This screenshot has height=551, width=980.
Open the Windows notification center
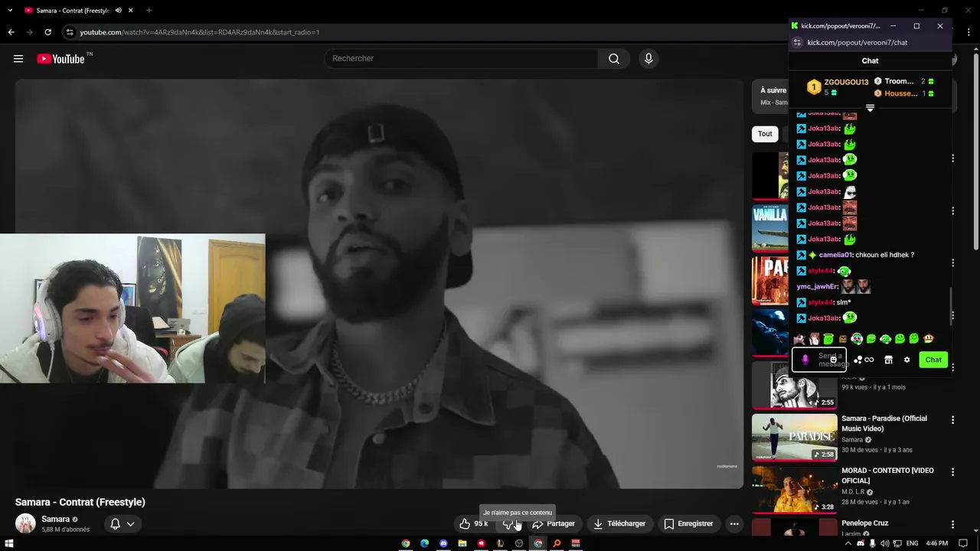(963, 543)
